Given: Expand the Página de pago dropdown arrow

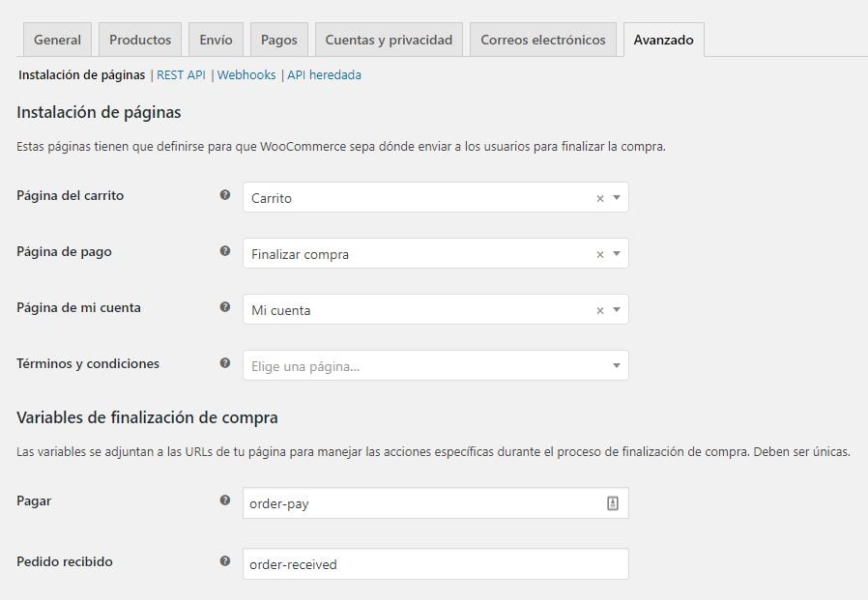Looking at the screenshot, I should 616,253.
